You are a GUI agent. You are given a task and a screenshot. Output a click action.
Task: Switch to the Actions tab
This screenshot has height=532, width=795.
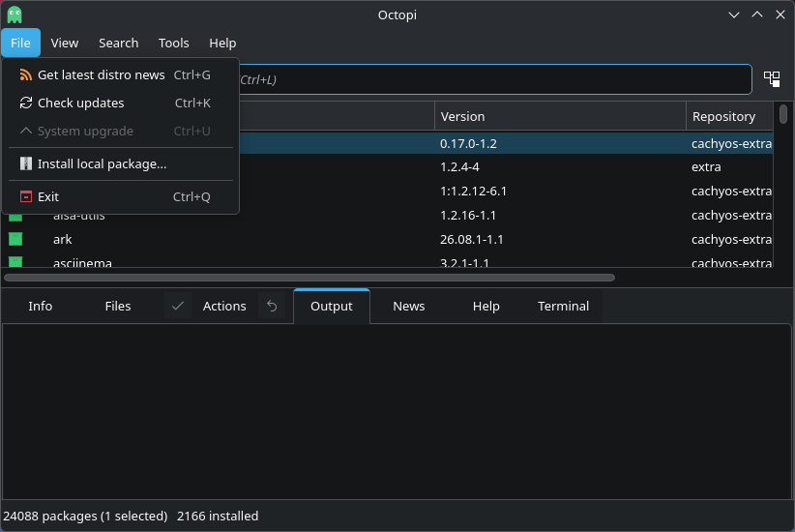coord(224,306)
